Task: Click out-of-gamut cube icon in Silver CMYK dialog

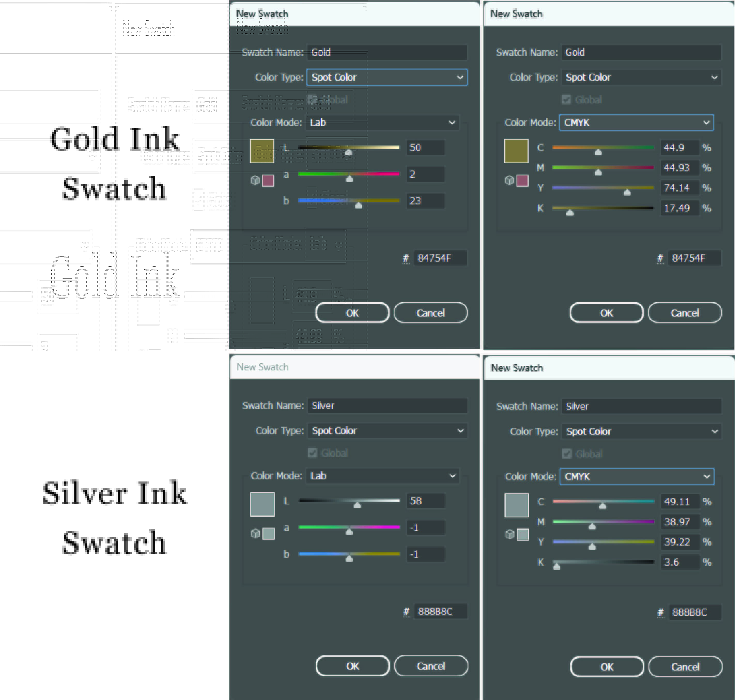Action: (x=509, y=534)
